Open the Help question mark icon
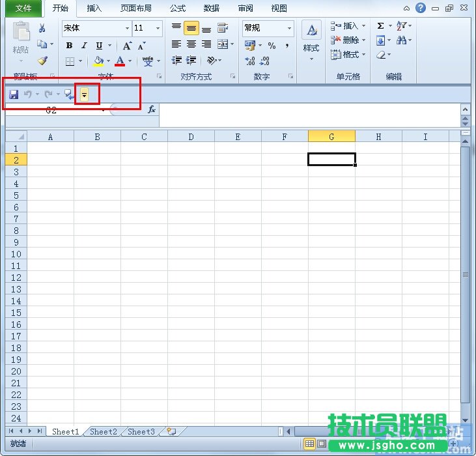 point(421,8)
